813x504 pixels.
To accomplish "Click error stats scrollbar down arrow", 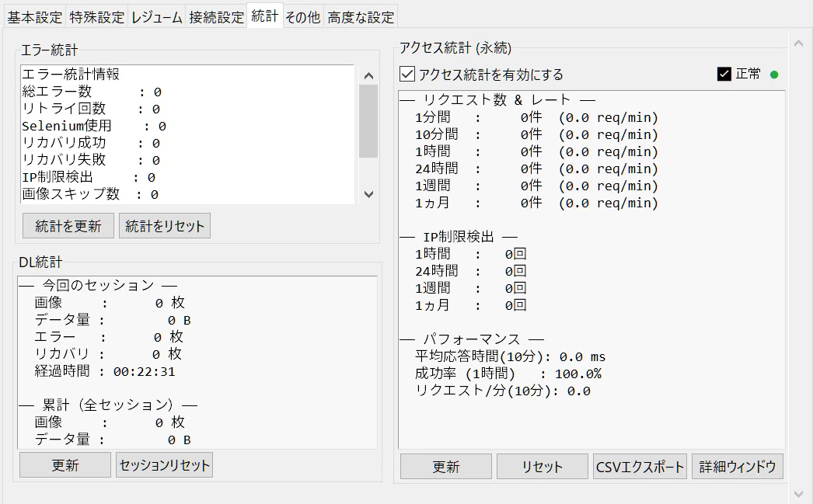I will pos(368,194).
